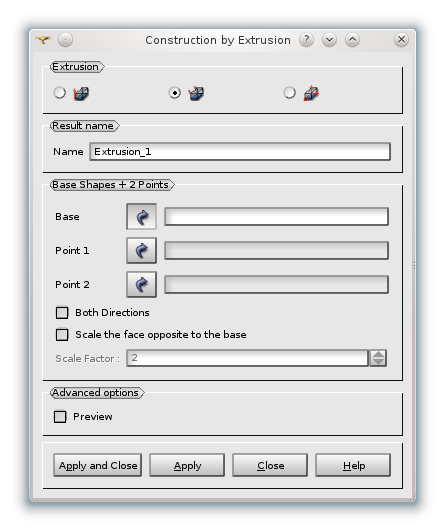Enable the Preview checkbox
The width and height of the screenshot is (445, 531).
[60, 417]
